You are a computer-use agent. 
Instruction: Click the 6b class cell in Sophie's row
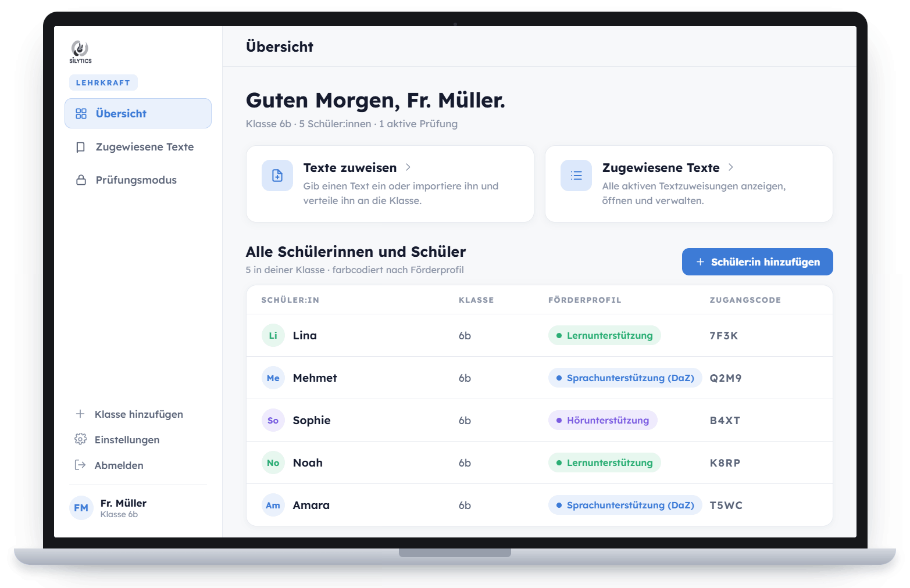(x=465, y=420)
